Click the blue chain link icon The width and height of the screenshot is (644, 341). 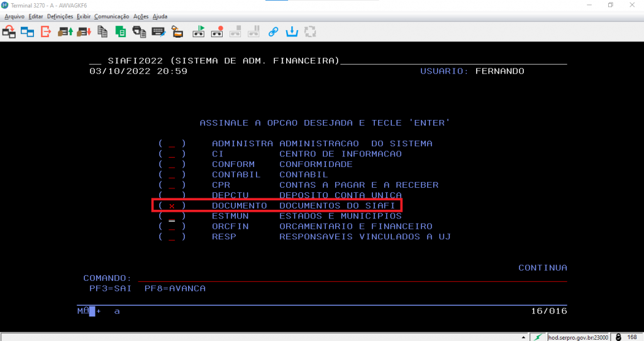pos(273,31)
